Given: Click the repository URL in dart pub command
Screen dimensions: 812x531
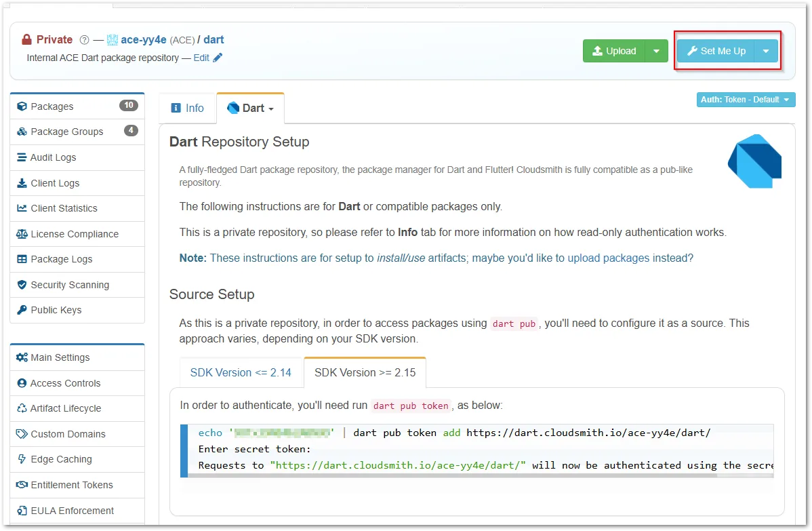Looking at the screenshot, I should point(588,433).
